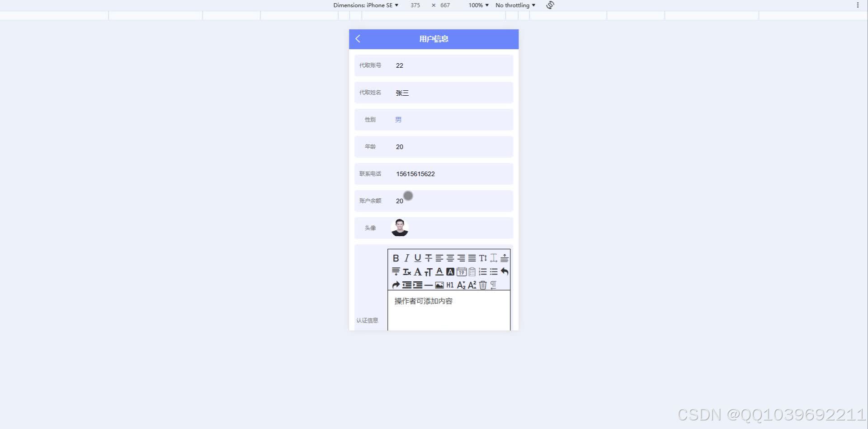Apply italic formatting in the editor
The width and height of the screenshot is (868, 429).
tap(406, 258)
